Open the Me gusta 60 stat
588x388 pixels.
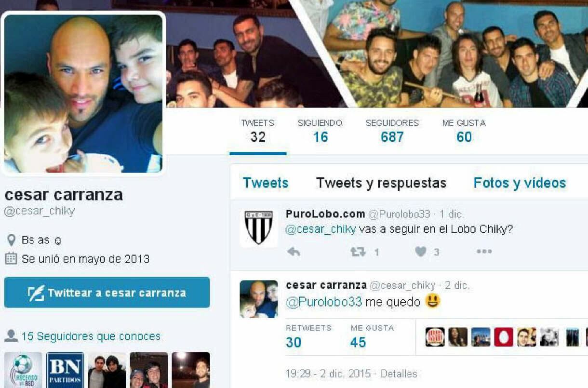click(464, 131)
